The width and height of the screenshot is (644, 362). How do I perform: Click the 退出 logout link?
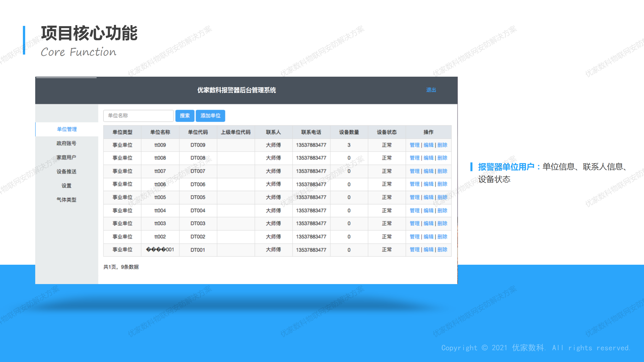(x=431, y=90)
